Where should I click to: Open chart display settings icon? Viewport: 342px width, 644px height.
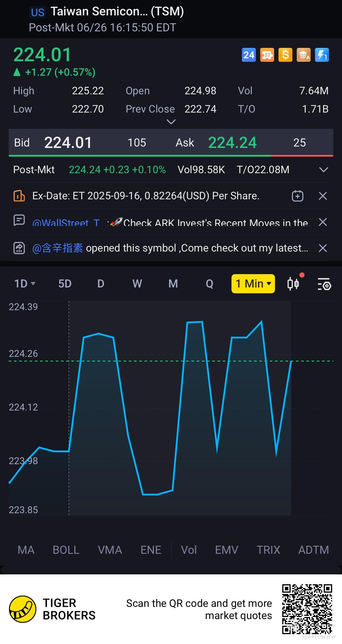(324, 284)
